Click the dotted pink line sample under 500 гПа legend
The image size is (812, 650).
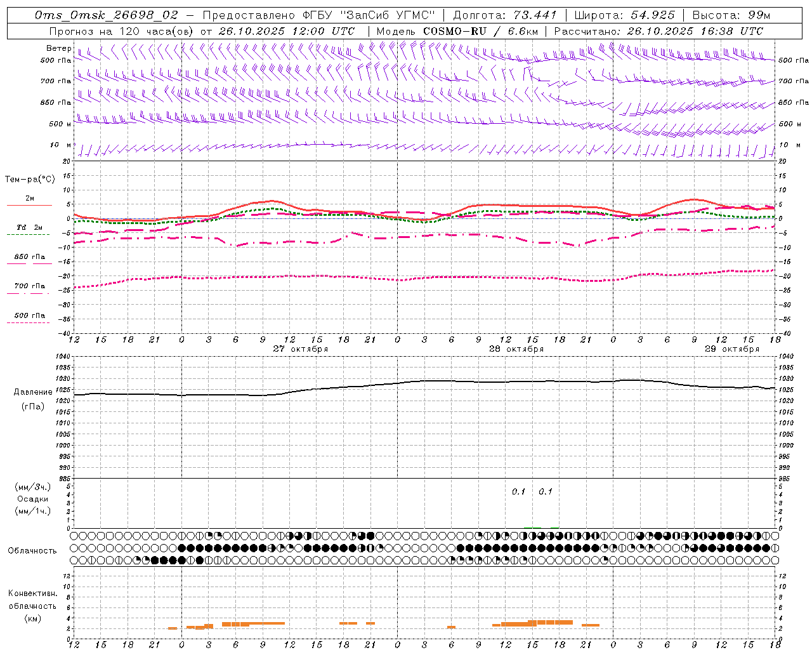(x=28, y=322)
